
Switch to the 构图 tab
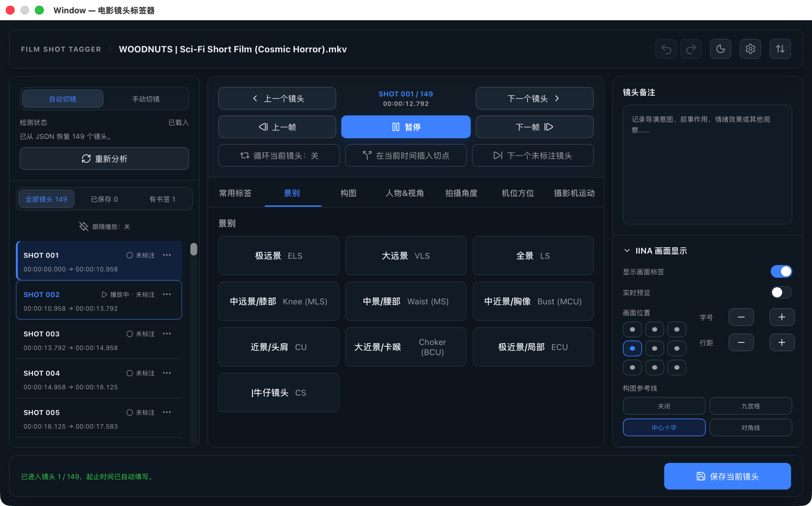(348, 193)
